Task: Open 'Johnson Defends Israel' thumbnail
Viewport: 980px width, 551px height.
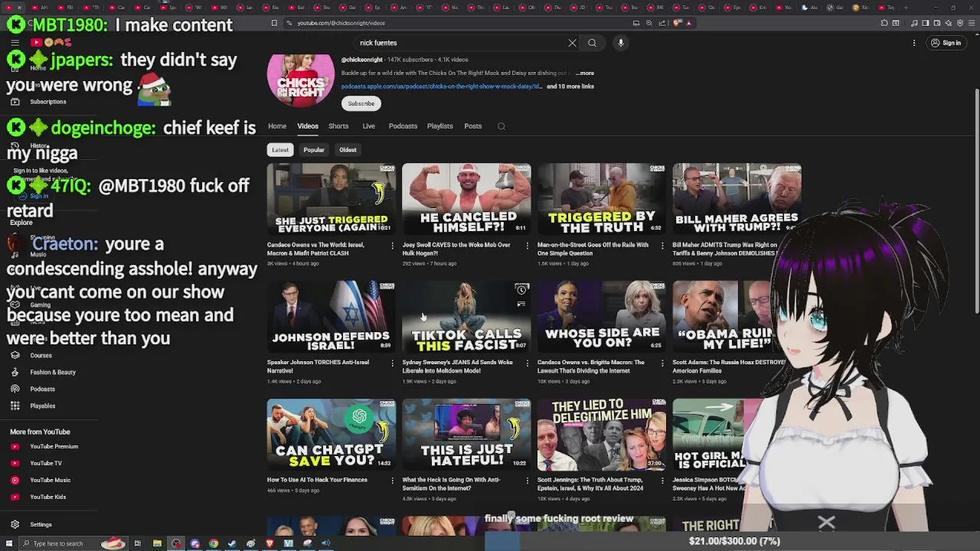Action: (x=332, y=316)
